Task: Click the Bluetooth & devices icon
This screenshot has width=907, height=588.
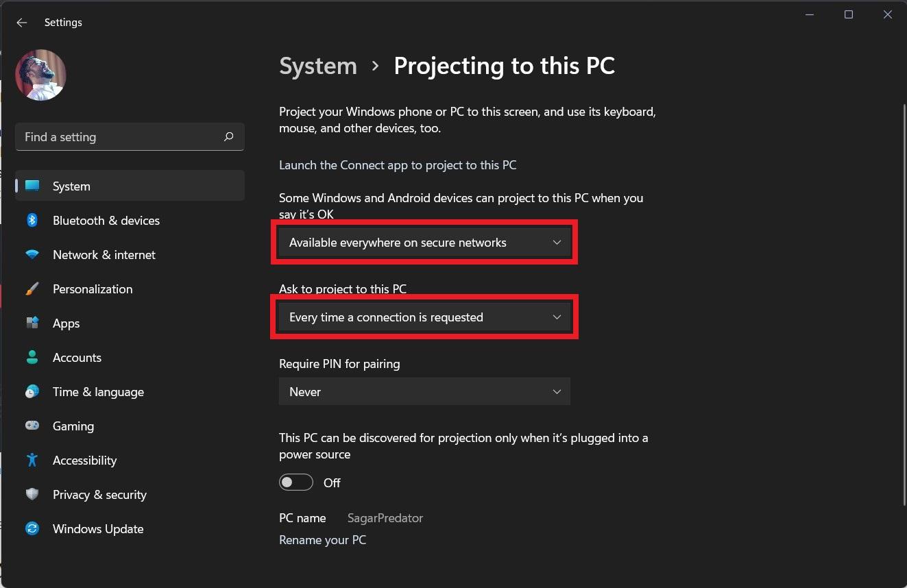Action: pyautogui.click(x=32, y=221)
